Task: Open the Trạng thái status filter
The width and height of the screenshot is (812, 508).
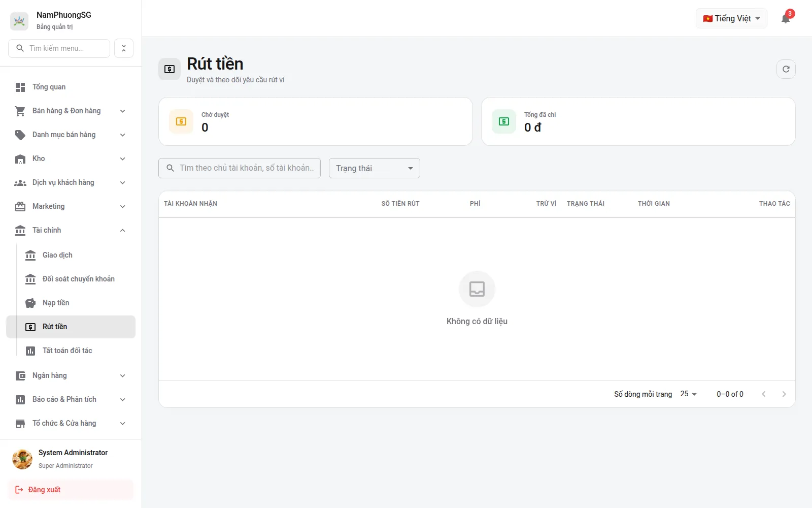Action: click(x=375, y=168)
